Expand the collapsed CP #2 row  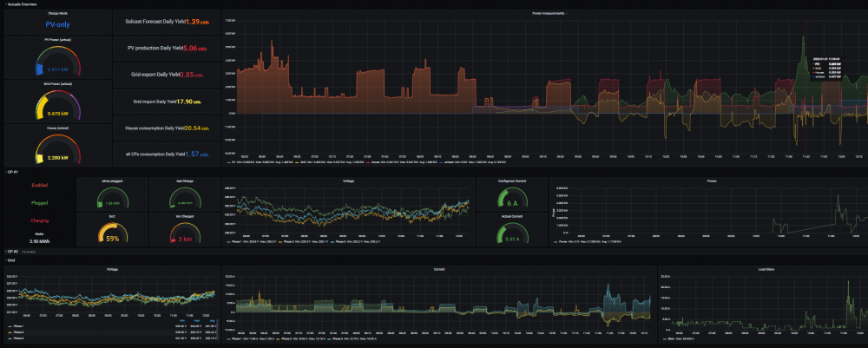point(12,251)
